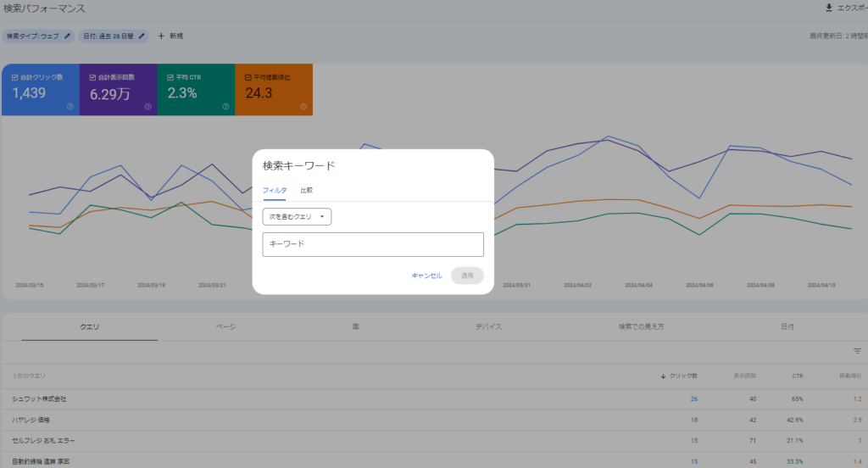
Task: Switch to the フィルタ tab in dialog
Action: click(275, 191)
